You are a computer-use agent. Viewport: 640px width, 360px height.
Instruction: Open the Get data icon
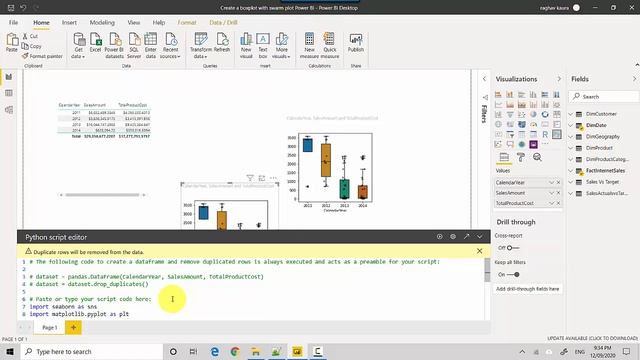pyautogui.click(x=78, y=46)
